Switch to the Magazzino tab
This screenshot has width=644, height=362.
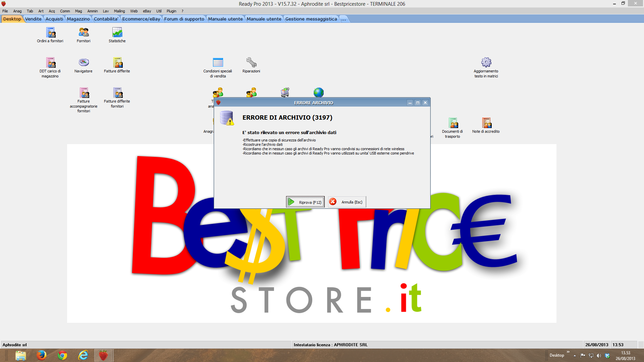pyautogui.click(x=78, y=19)
